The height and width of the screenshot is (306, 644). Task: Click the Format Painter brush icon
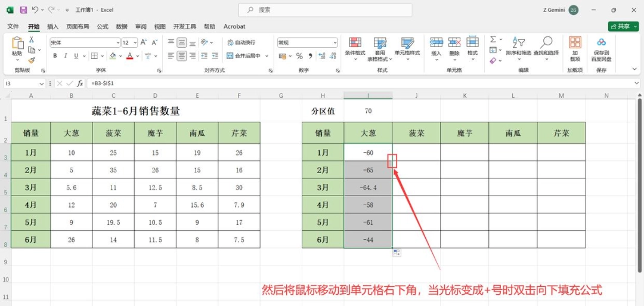coord(31,60)
